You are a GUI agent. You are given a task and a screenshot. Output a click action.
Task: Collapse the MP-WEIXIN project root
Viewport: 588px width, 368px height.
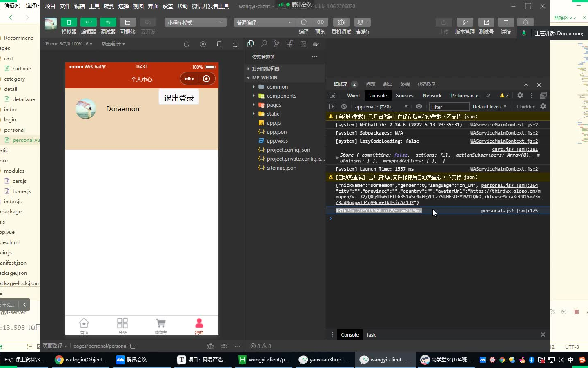[285, 78]
